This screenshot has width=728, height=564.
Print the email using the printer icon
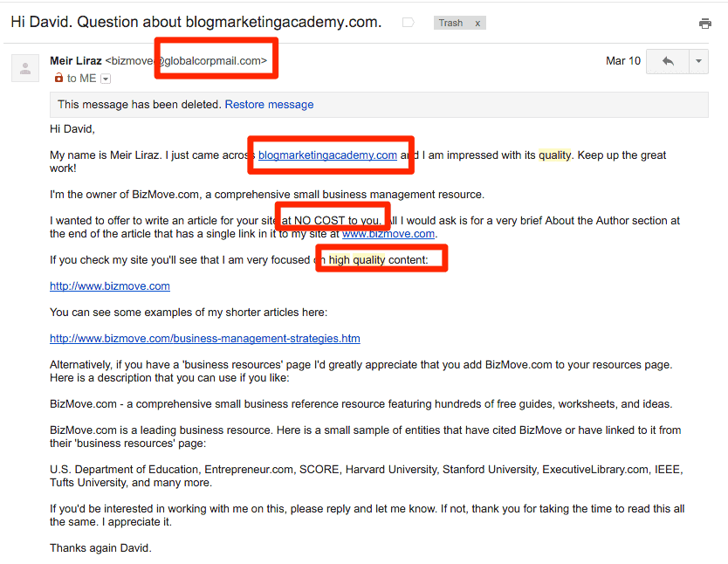[x=704, y=24]
